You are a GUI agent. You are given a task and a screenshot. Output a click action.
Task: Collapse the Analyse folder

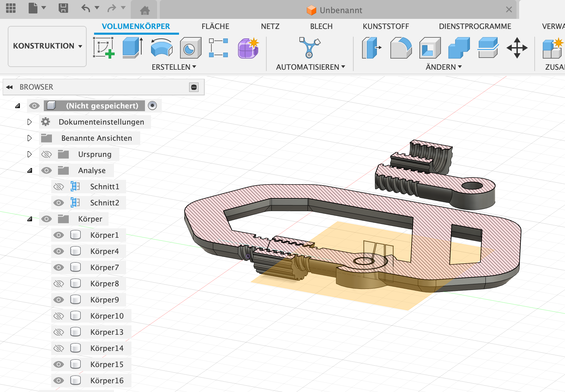coord(30,170)
